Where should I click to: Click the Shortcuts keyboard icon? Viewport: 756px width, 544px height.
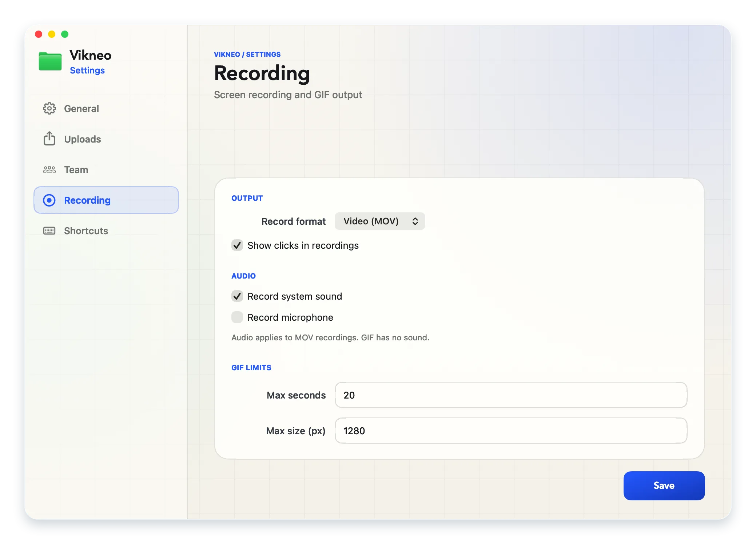coord(49,231)
